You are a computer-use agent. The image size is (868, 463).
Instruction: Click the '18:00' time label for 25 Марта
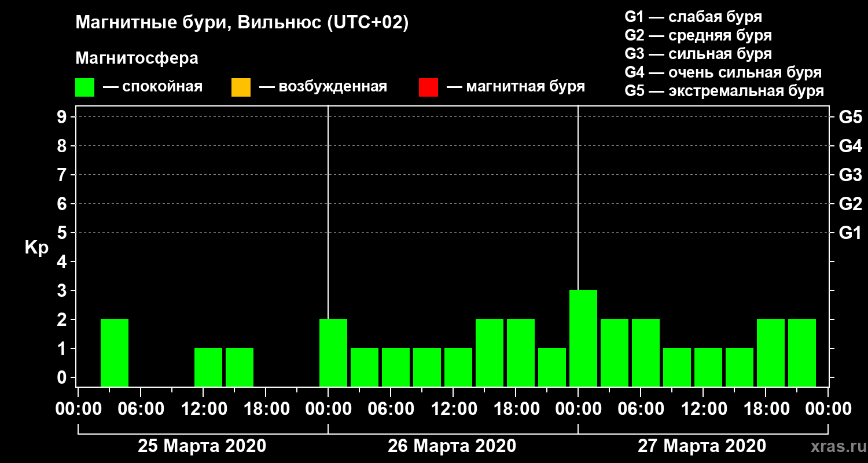[x=266, y=409]
